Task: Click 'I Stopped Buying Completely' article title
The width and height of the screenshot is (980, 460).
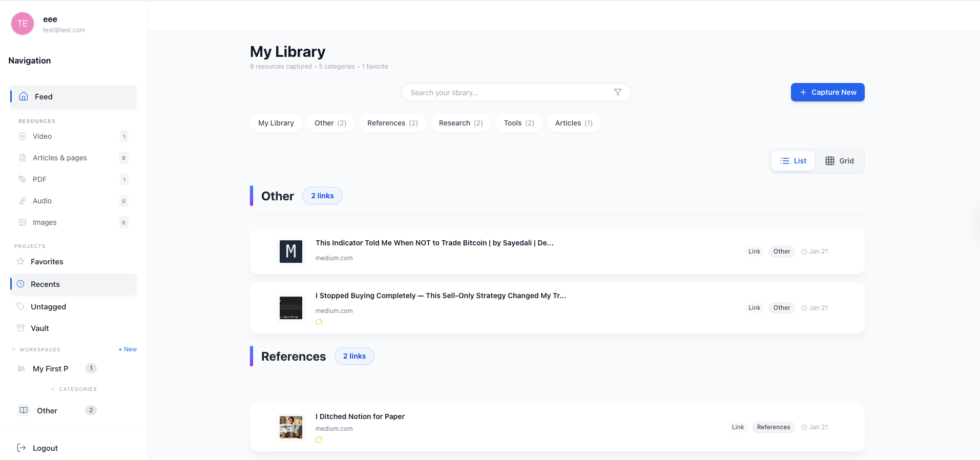Action: [x=441, y=296]
